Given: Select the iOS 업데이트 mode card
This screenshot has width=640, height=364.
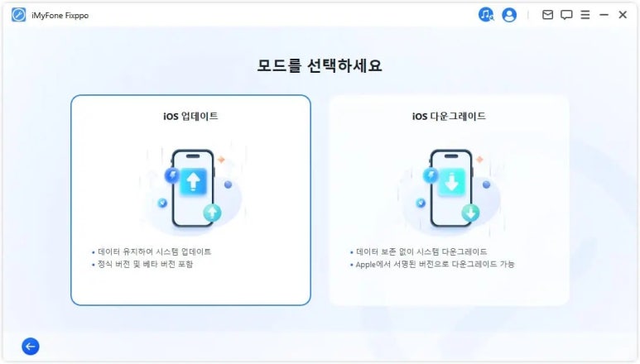Looking at the screenshot, I should coord(190,200).
